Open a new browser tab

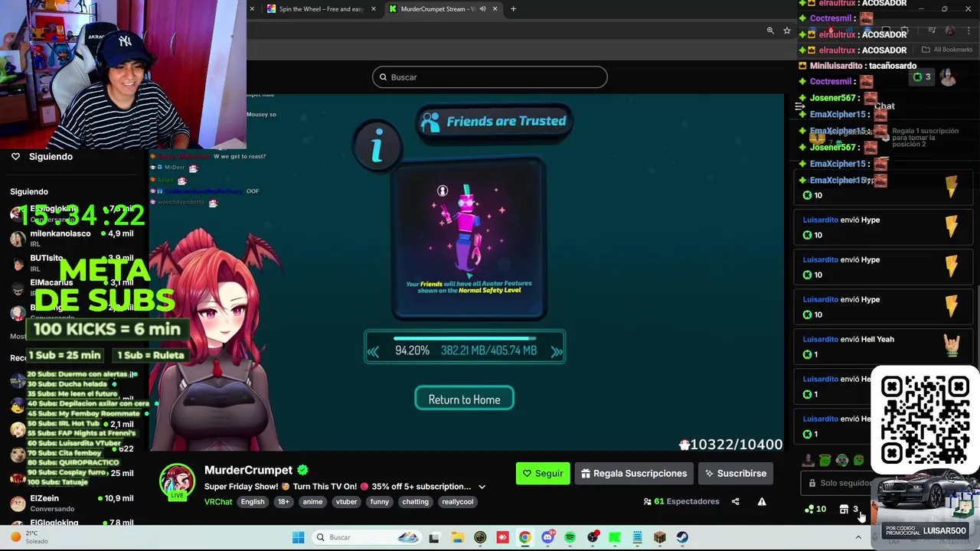513,9
